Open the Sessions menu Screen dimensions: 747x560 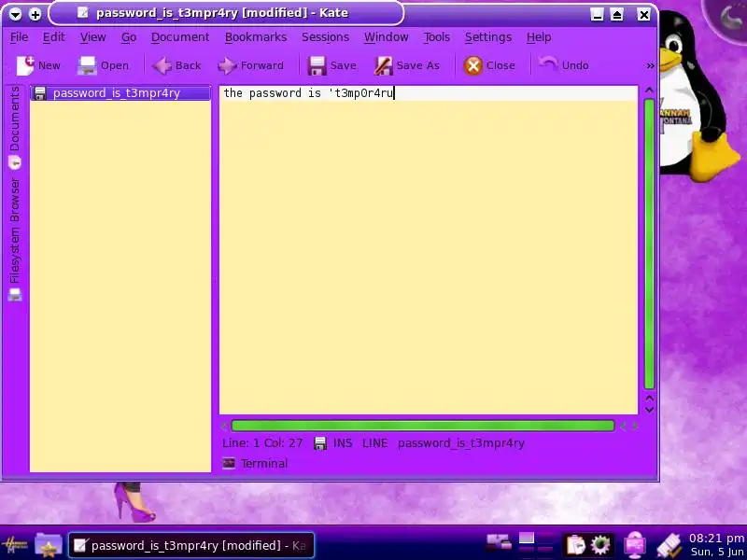click(x=325, y=37)
